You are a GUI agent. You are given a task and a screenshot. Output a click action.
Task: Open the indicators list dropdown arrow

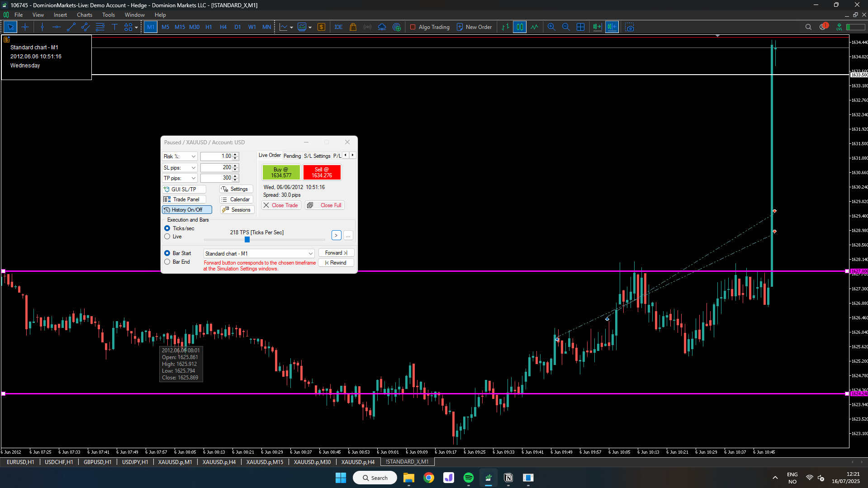pyautogui.click(x=291, y=28)
